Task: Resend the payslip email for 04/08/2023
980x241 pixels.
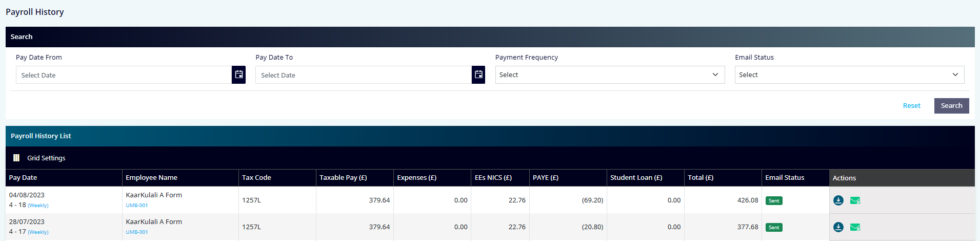Action: pyautogui.click(x=855, y=200)
